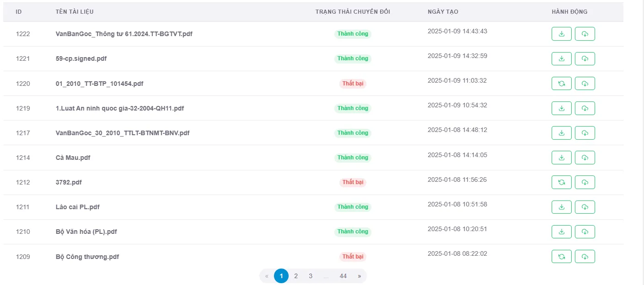Retry the failed 3792.pdf conversion
This screenshot has width=644, height=285.
click(561, 182)
